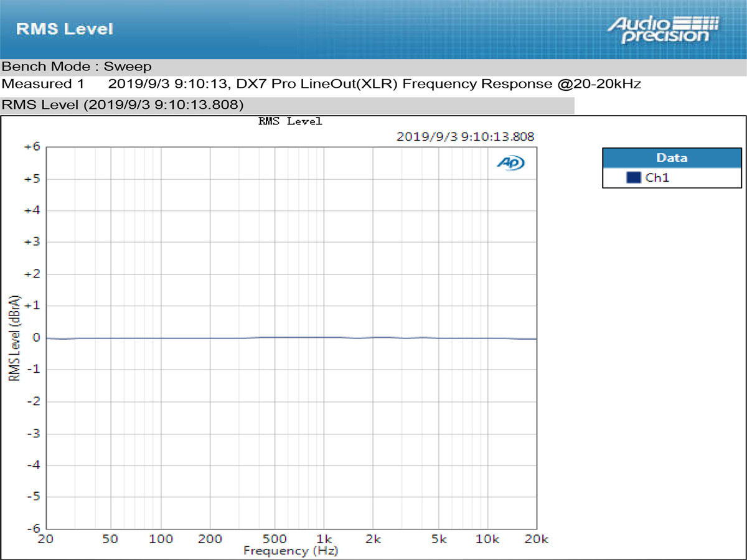Select the RMS Level header banner
Viewport: 747px width, 560px height.
[65, 29]
